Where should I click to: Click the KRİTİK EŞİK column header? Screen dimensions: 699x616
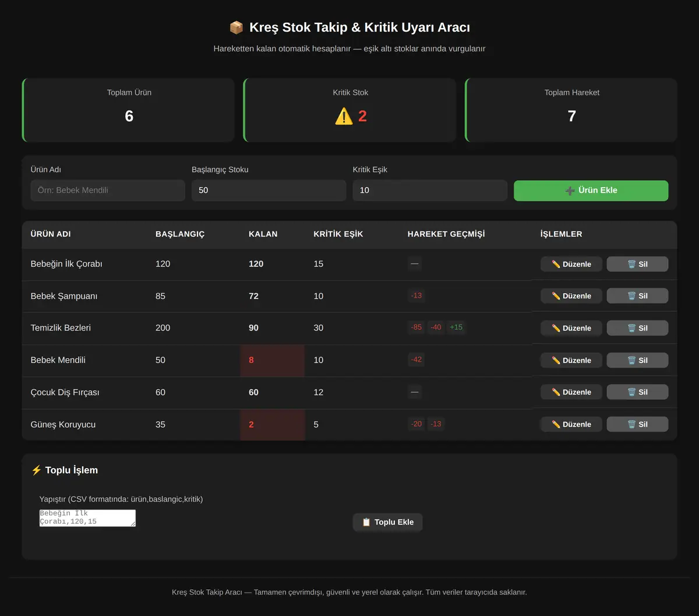[x=338, y=234]
